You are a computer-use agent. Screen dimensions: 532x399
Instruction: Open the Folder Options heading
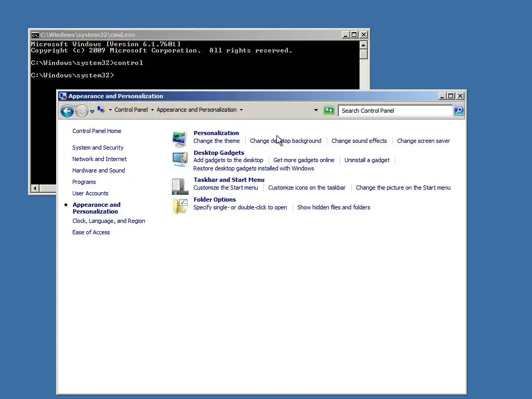point(215,199)
